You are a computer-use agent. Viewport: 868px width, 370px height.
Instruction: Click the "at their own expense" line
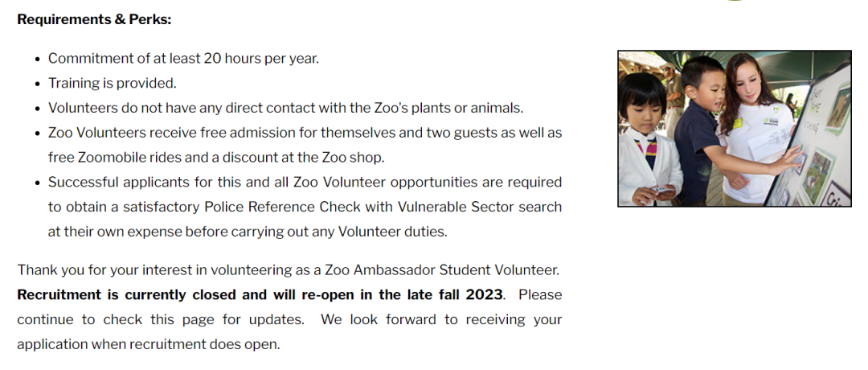tap(248, 232)
